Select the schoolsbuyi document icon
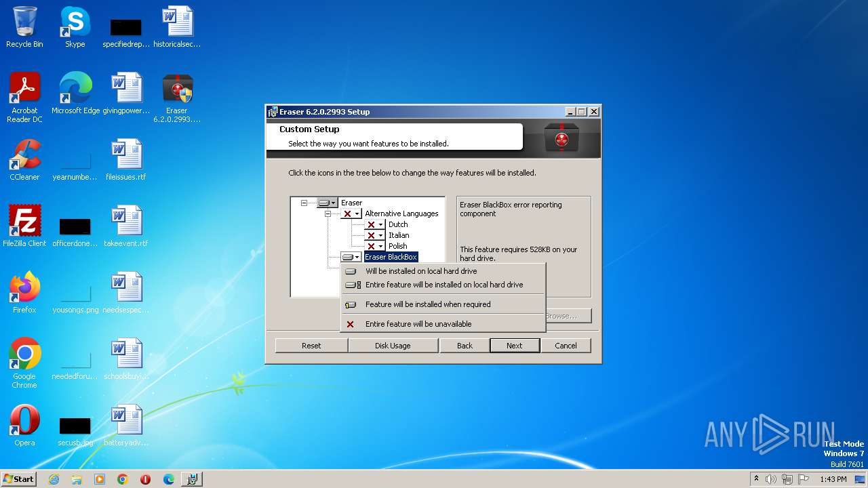 [126, 359]
